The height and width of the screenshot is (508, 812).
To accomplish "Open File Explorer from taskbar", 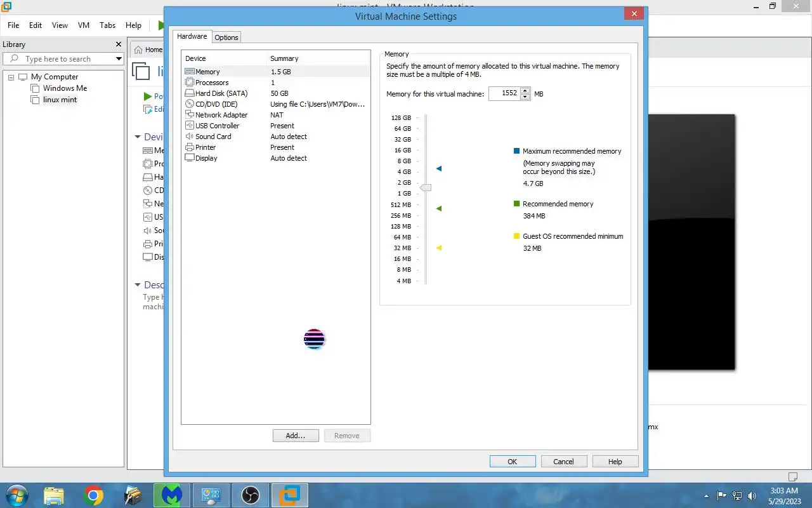I will coord(54,495).
